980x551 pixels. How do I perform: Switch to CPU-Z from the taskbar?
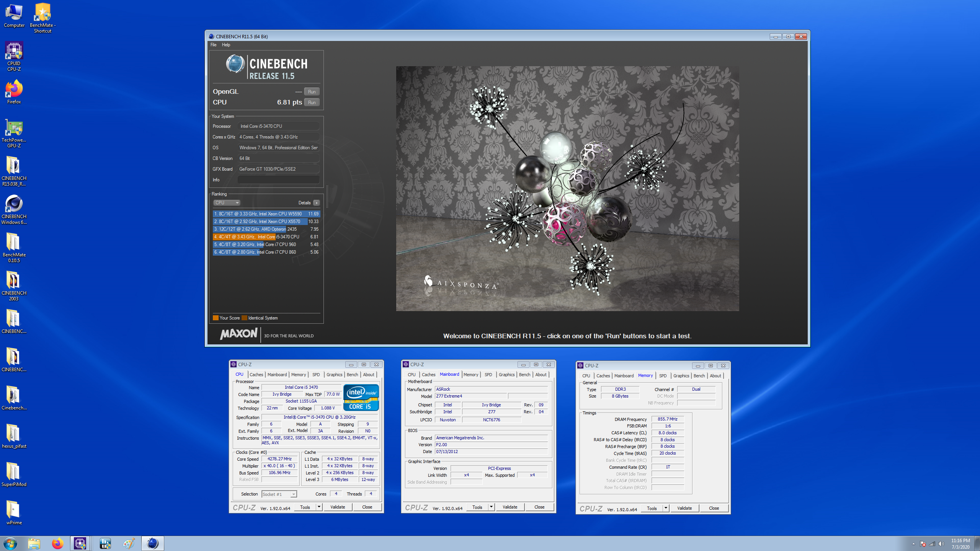point(80,543)
